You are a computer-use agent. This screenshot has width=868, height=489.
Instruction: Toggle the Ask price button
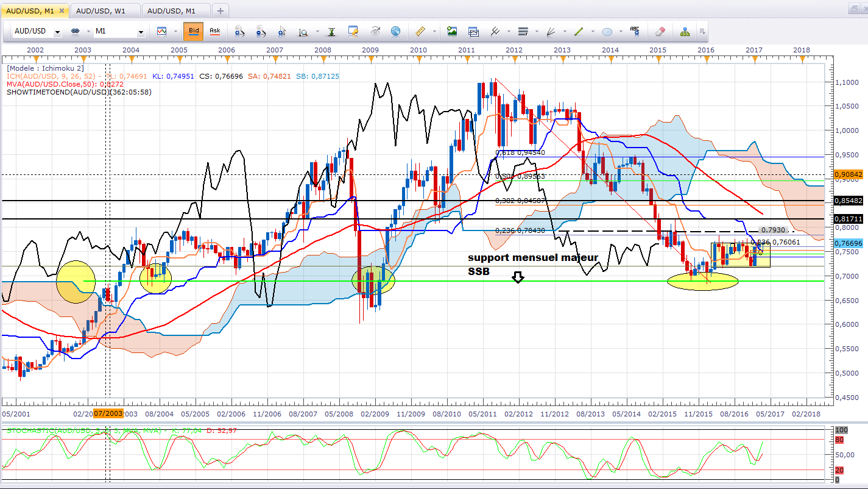(x=214, y=31)
